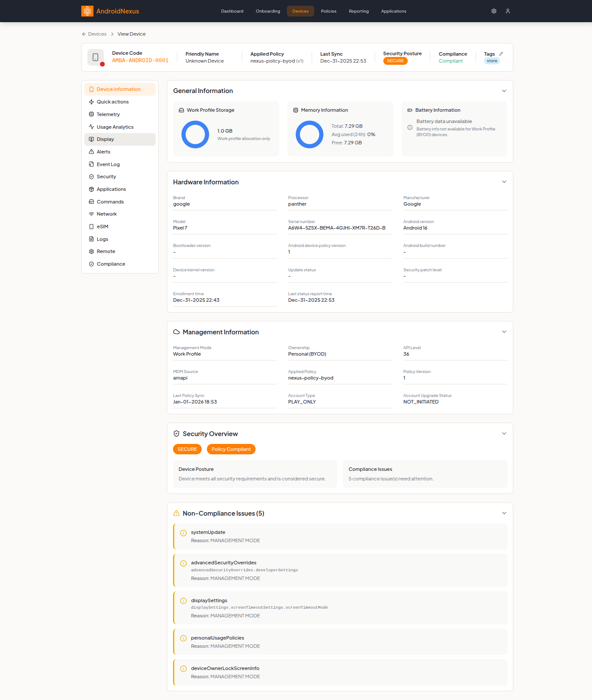Click the Policy Compliant badge
The width and height of the screenshot is (592, 700).
pos(231,449)
